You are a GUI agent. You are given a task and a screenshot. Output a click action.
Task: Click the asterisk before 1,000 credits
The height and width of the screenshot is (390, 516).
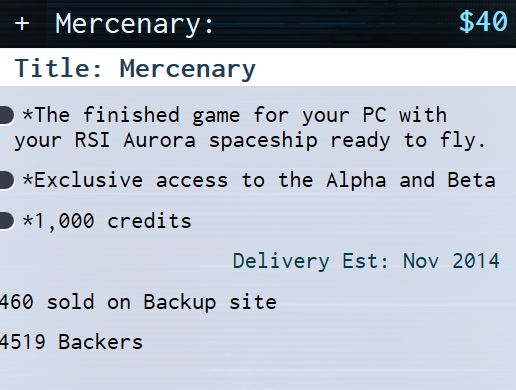pyautogui.click(x=28, y=220)
